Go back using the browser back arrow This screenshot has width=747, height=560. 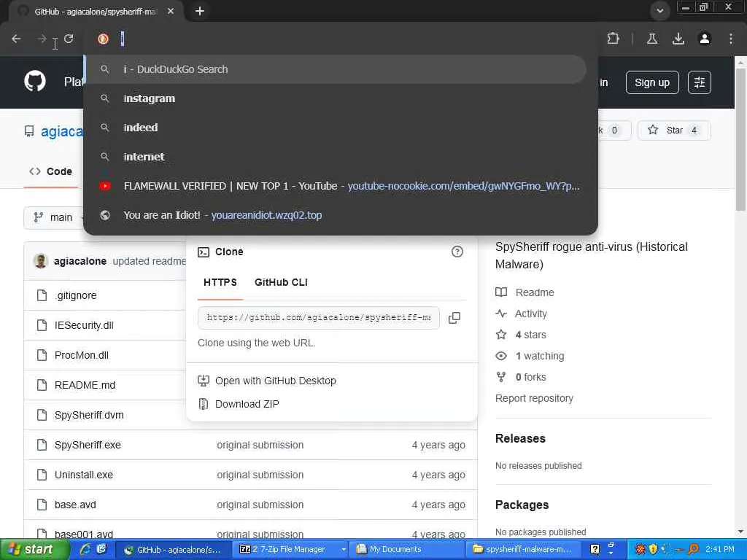pyautogui.click(x=16, y=39)
